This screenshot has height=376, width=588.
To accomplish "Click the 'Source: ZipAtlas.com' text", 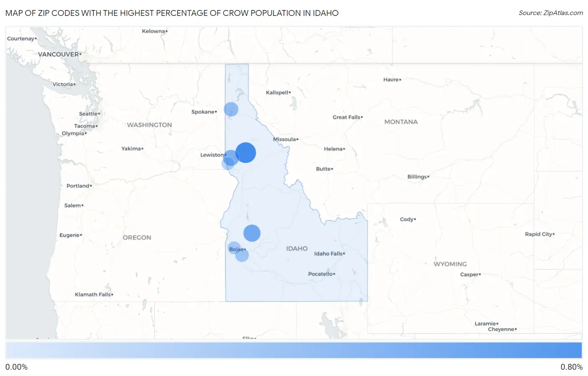I will point(551,13).
